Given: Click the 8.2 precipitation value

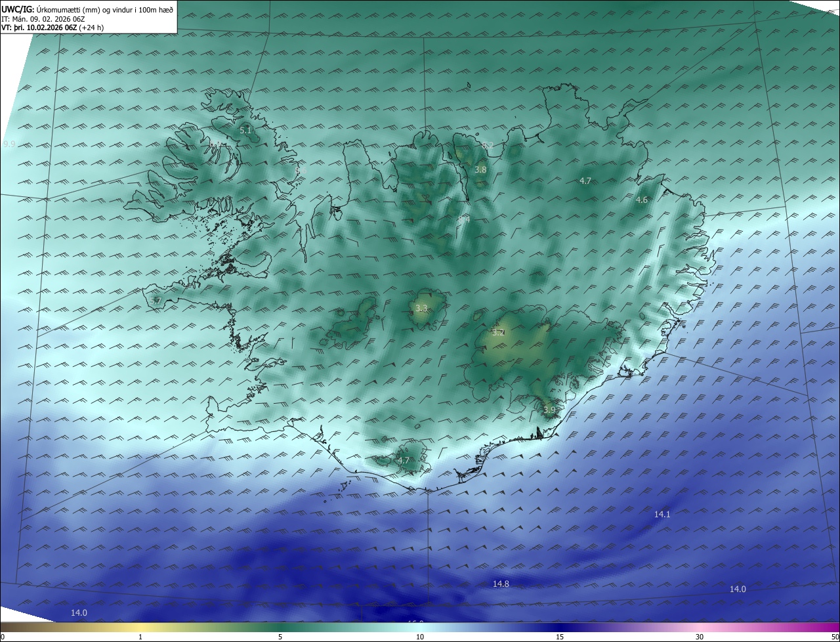Looking at the screenshot, I should click(488, 145).
